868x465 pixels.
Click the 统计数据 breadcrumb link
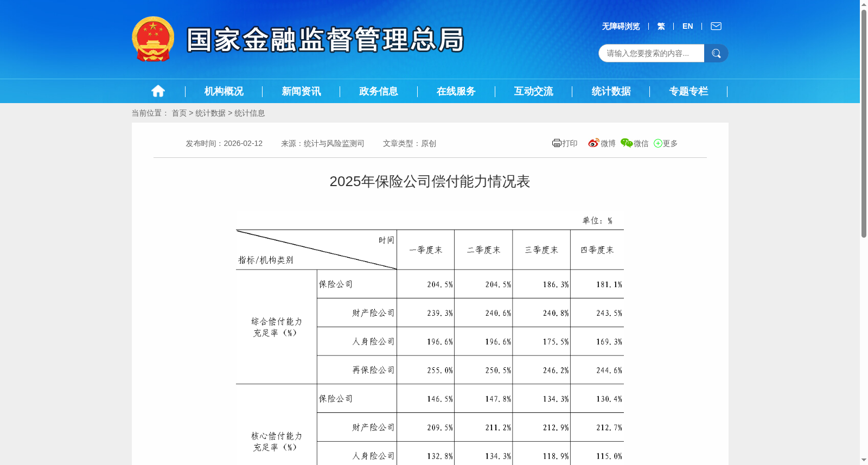tap(210, 113)
